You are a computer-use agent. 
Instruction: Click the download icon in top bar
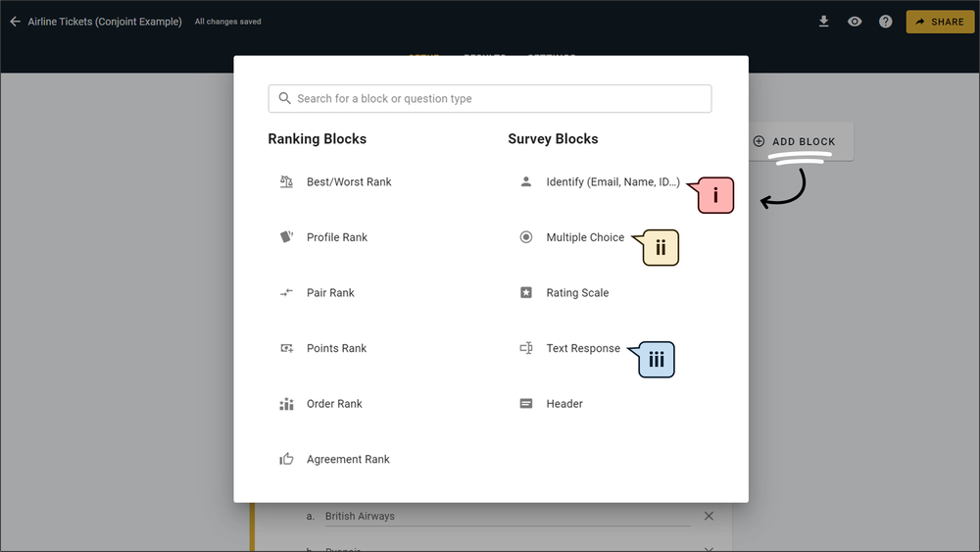click(x=824, y=22)
